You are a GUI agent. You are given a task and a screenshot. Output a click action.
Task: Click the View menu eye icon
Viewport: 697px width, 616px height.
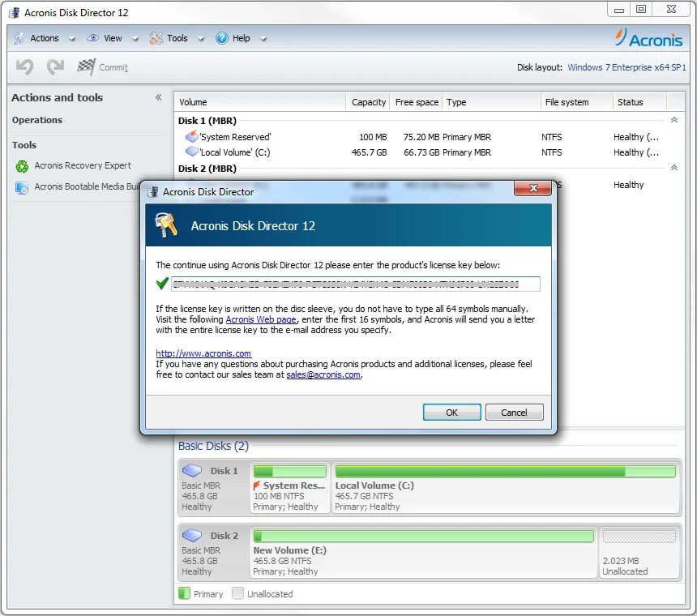(x=93, y=38)
